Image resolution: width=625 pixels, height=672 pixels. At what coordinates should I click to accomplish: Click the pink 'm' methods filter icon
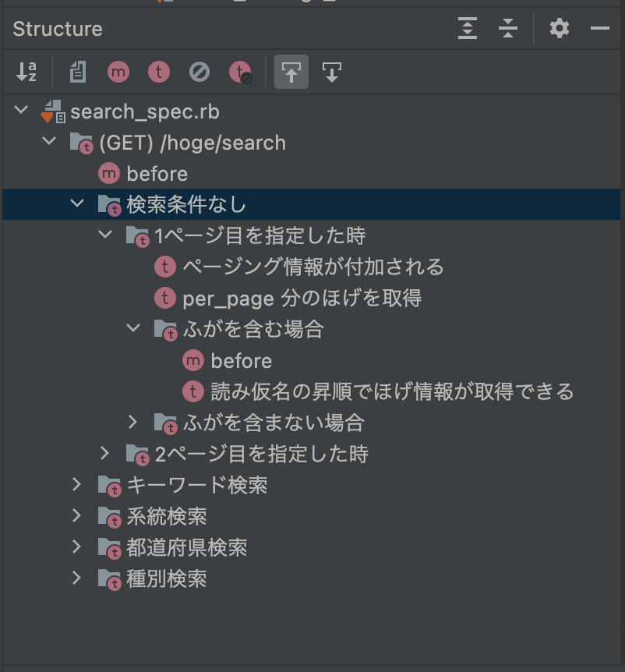118,72
